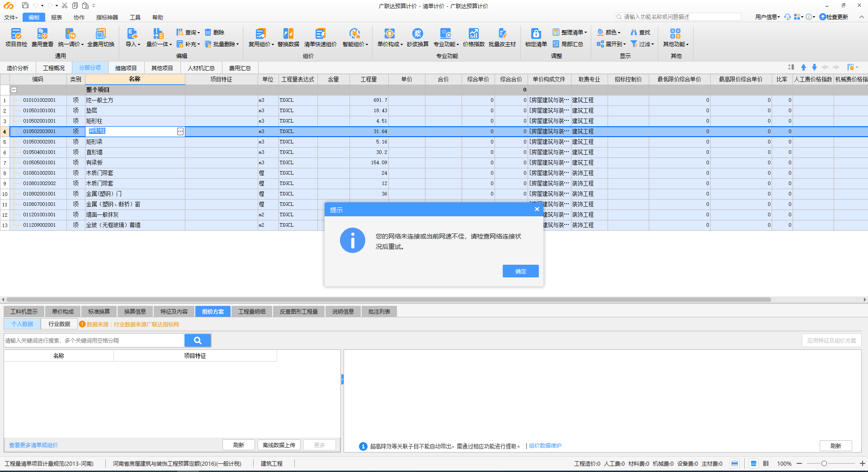Click the 离线数据上传 button
Screen dimensions: 868x472
279,445
